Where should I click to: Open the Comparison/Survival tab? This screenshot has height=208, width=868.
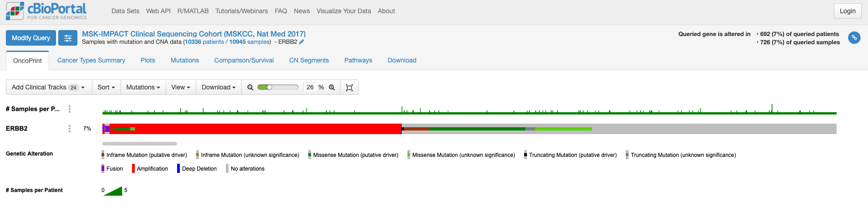244,60
